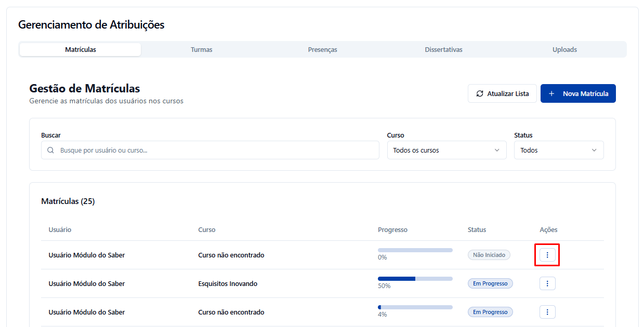Open actions menu for the 0% progress enrollment
This screenshot has width=644, height=327.
547,255
